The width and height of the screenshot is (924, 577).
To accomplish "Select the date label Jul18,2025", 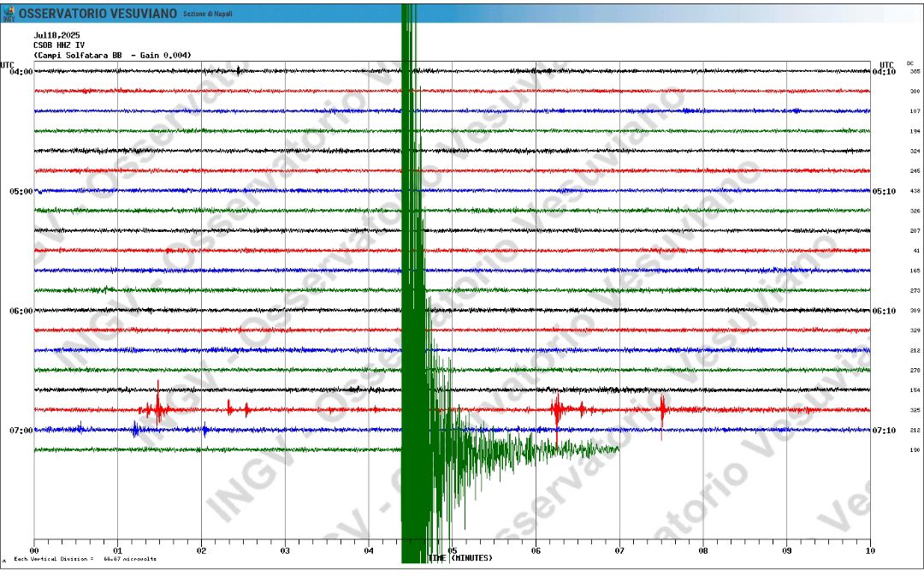I will pyautogui.click(x=56, y=35).
